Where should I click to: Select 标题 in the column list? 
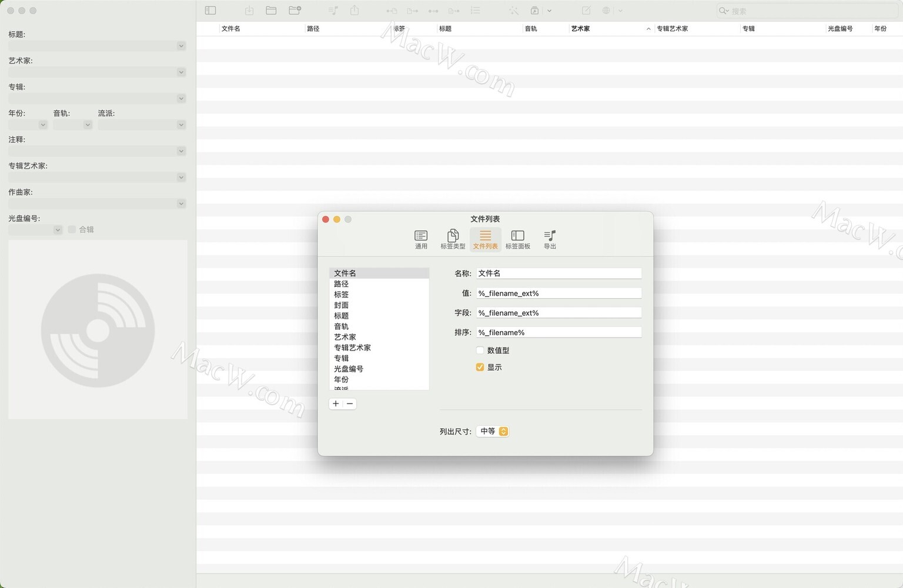coord(379,316)
